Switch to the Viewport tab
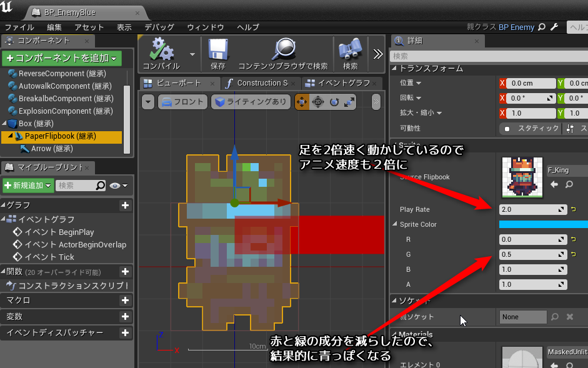The image size is (588, 368). pos(179,83)
